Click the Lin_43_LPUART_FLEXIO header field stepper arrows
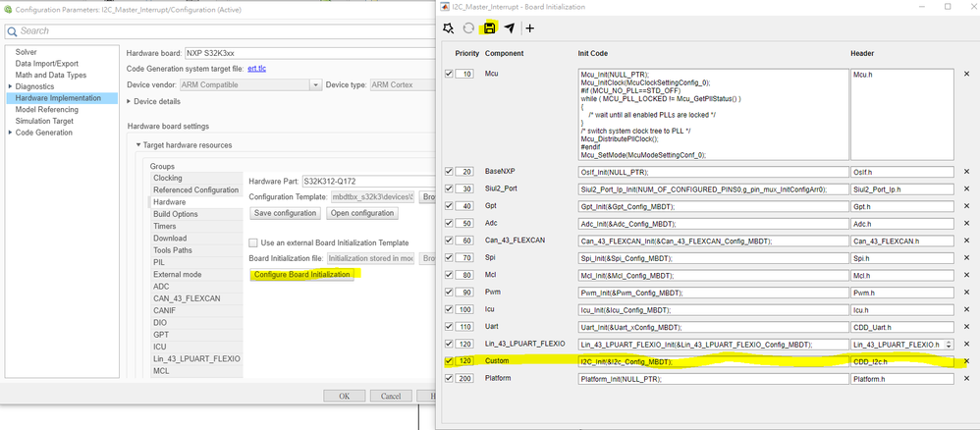This screenshot has width=980, height=430. pyautogui.click(x=950, y=345)
